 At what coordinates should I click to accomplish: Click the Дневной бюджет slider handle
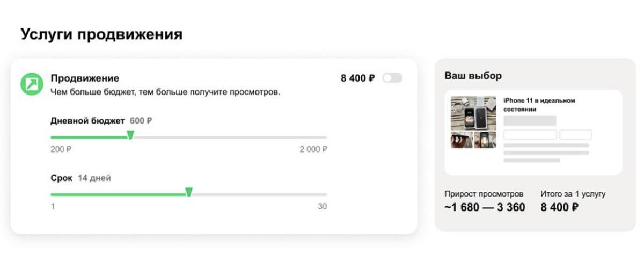tap(130, 135)
